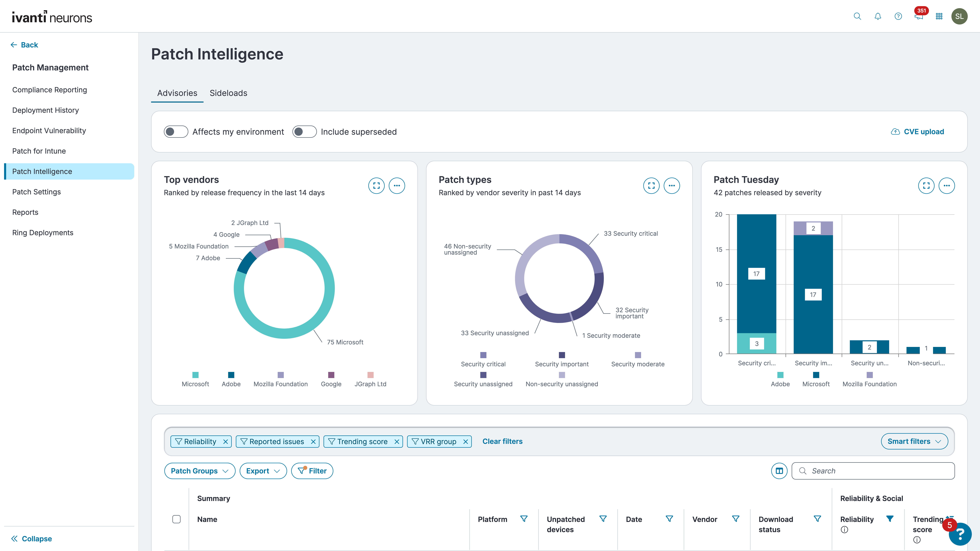
Task: Click the Platform column filter icon
Action: (524, 519)
